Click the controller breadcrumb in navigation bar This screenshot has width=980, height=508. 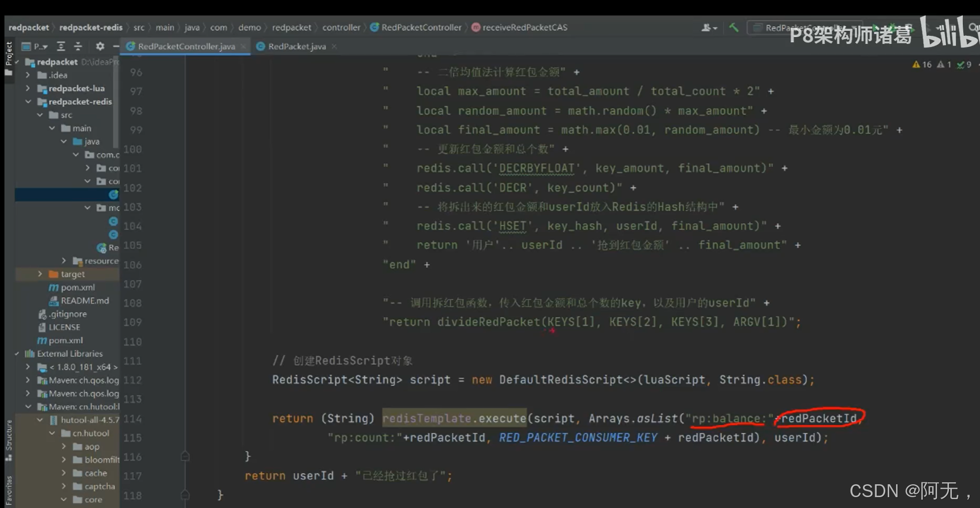[x=341, y=28]
